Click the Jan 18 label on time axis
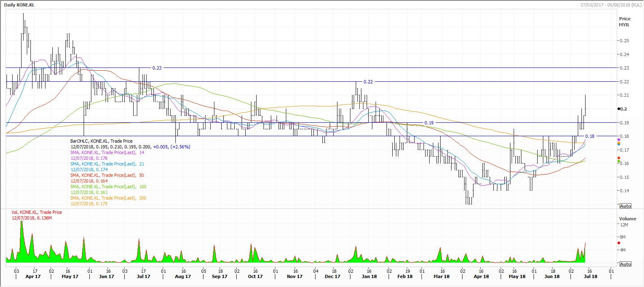 369,276
